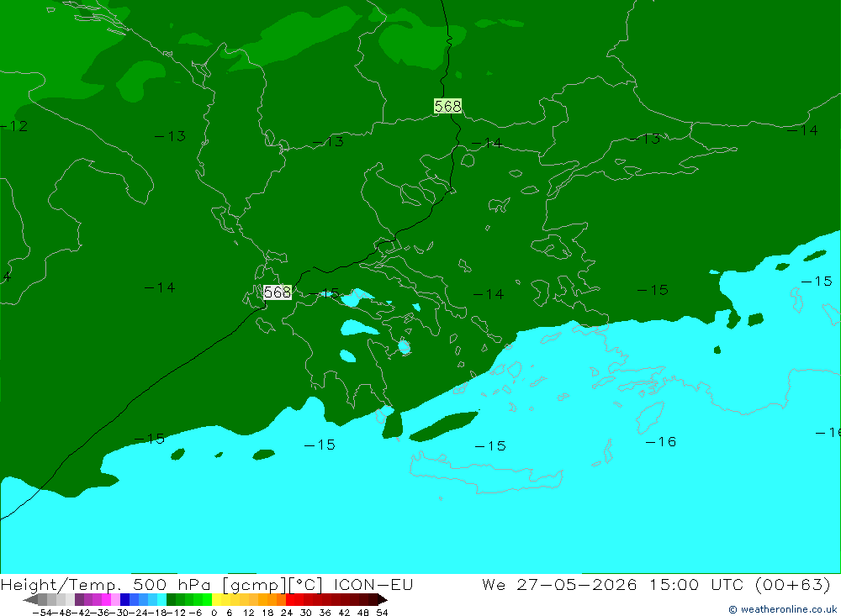Click legend value -54
Viewport: 841px width, 616px height.
42,613
